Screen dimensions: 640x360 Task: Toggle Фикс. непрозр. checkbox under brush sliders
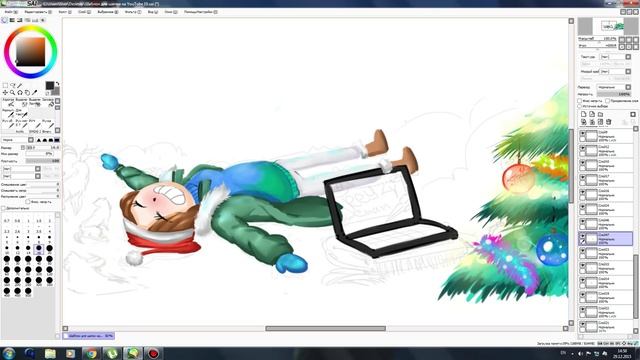coord(28,202)
